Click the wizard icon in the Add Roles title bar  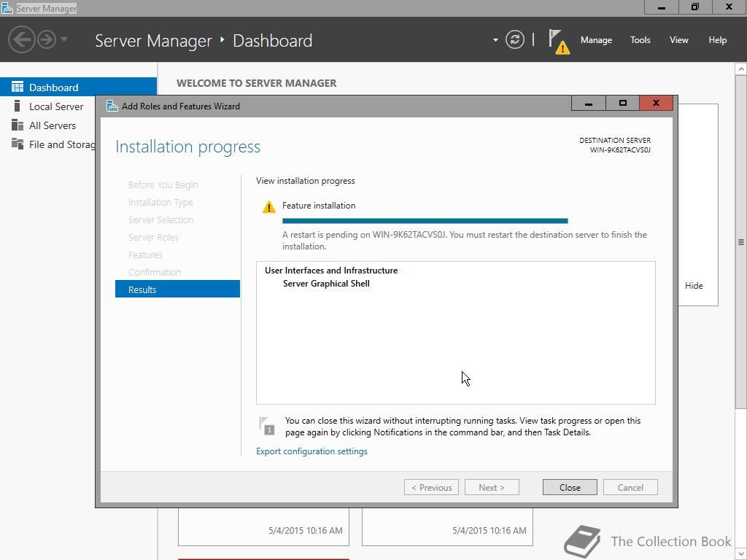coord(112,106)
